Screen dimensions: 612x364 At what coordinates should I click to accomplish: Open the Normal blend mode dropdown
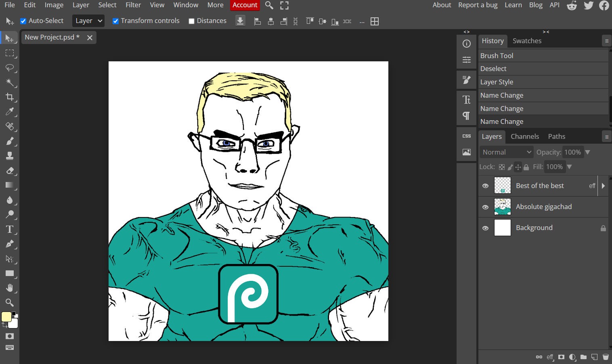coord(507,152)
